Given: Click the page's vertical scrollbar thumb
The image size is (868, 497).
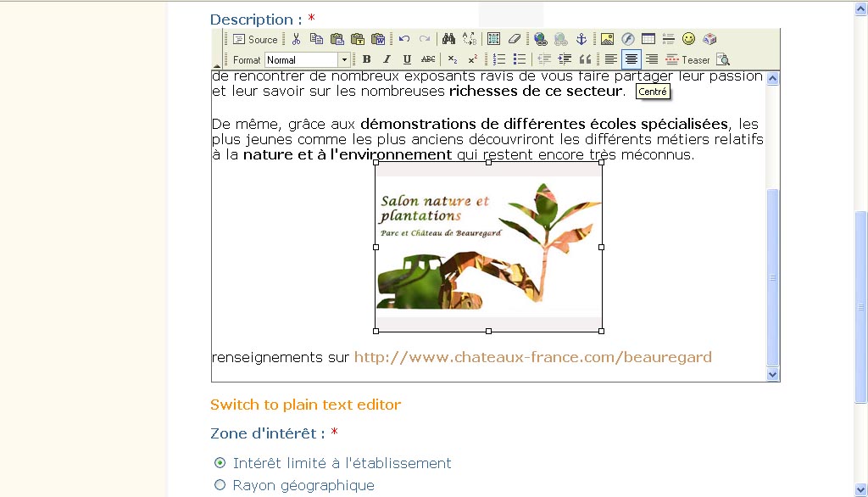Looking at the screenshot, I should point(861,307).
